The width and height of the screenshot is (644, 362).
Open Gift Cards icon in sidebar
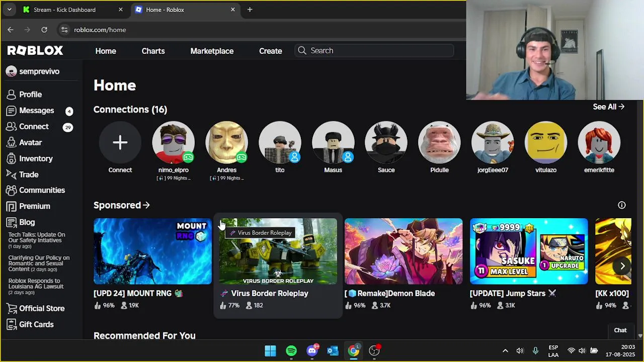(11, 324)
